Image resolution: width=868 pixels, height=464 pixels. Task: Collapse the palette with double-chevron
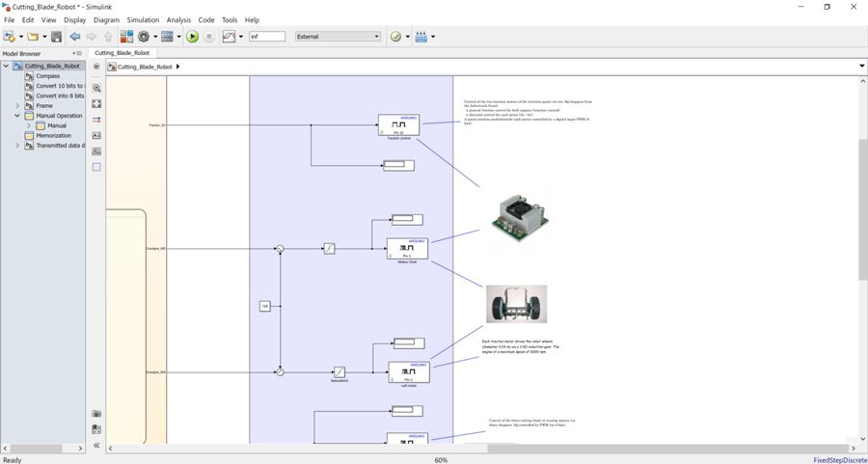[x=96, y=447]
